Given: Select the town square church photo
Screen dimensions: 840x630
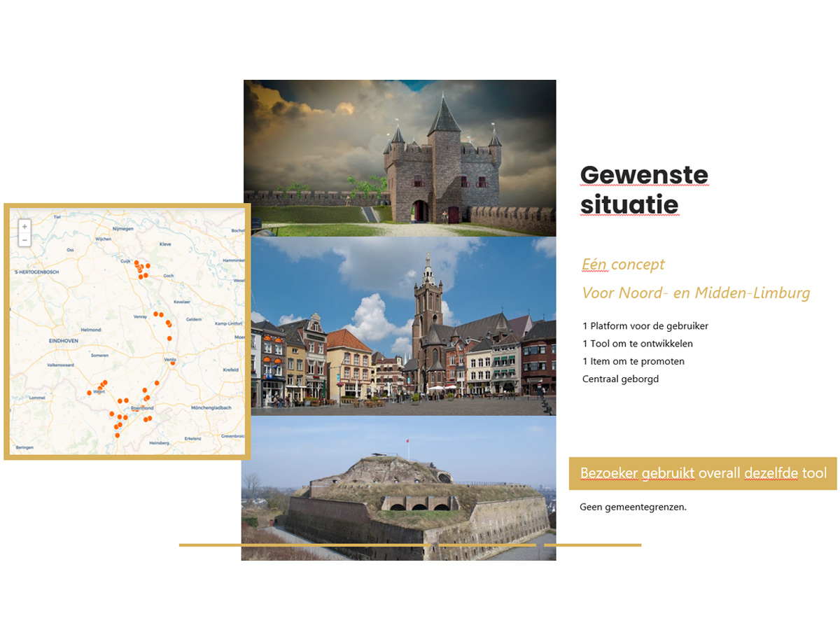Looking at the screenshot, I should 403,326.
